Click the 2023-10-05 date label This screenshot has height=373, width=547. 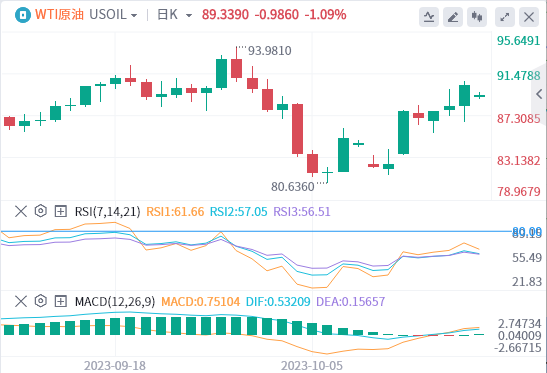(312, 366)
